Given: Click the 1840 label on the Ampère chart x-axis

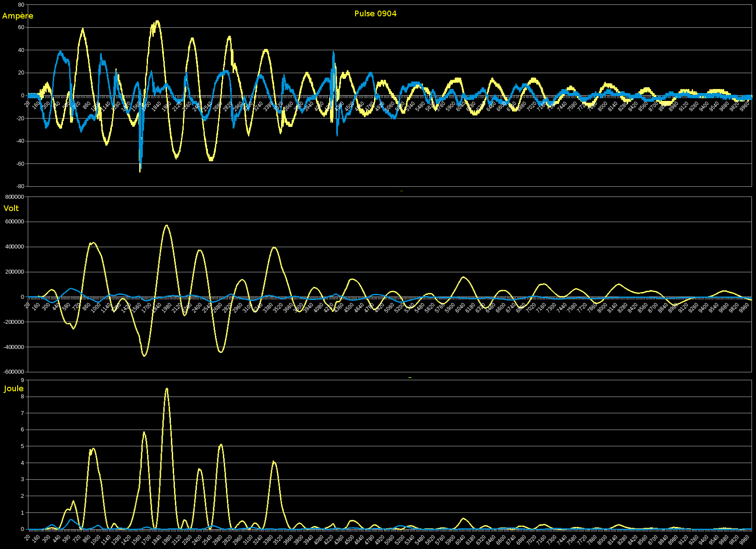Looking at the screenshot, I should 156,106.
